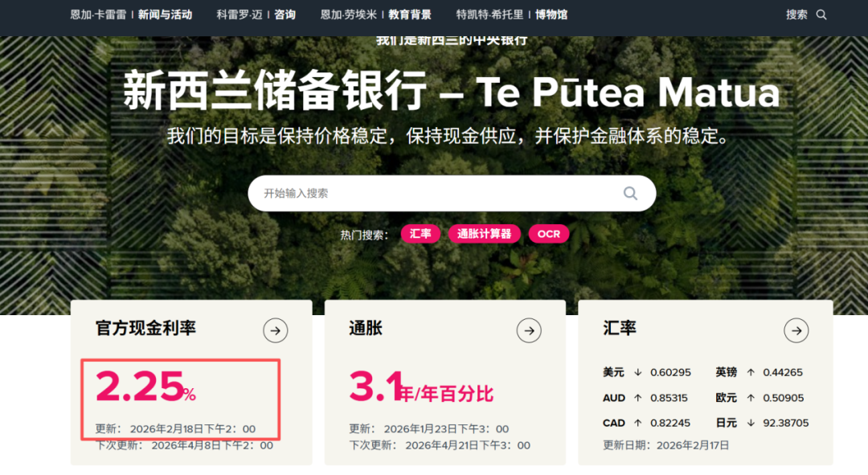Click the 3.1 inflation rate value
Screen dimensions: 868x475
pyautogui.click(x=374, y=387)
